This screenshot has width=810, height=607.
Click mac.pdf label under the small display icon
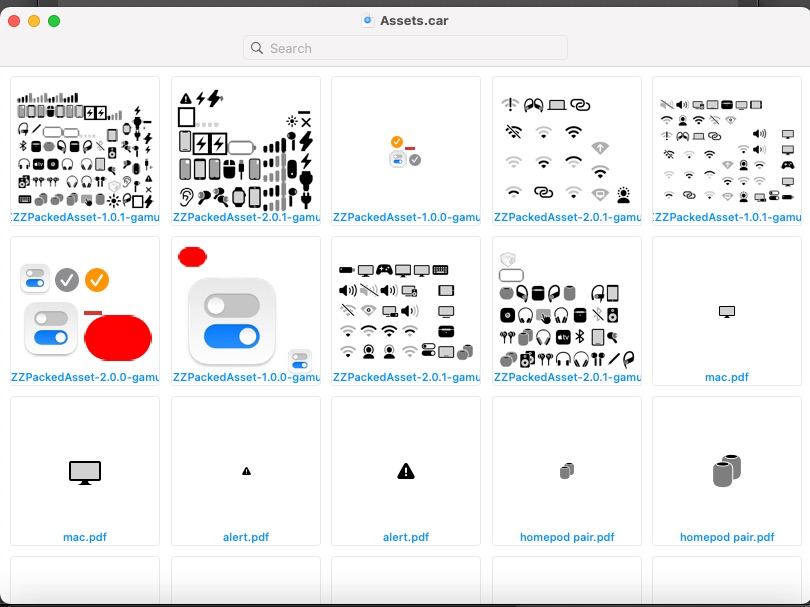click(727, 377)
